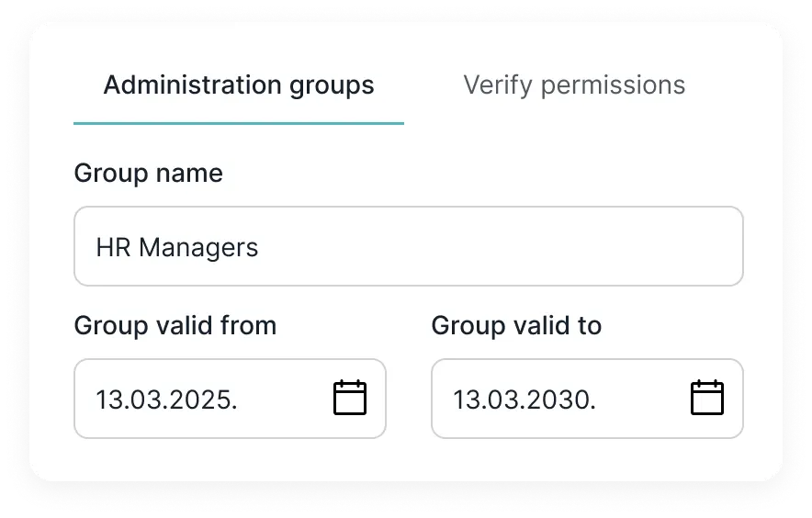Viewport: 812px width, 518px height.
Task: Focus the Group name input field
Action: click(x=409, y=246)
